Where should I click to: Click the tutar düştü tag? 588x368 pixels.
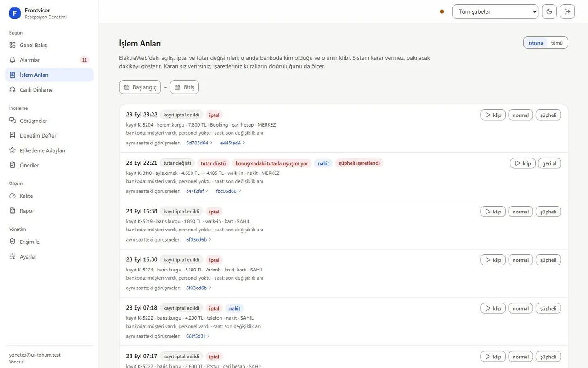(x=213, y=163)
